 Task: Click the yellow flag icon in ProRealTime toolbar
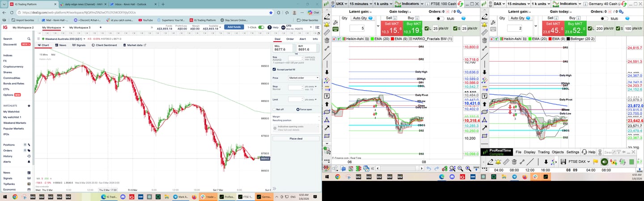pyautogui.click(x=595, y=162)
